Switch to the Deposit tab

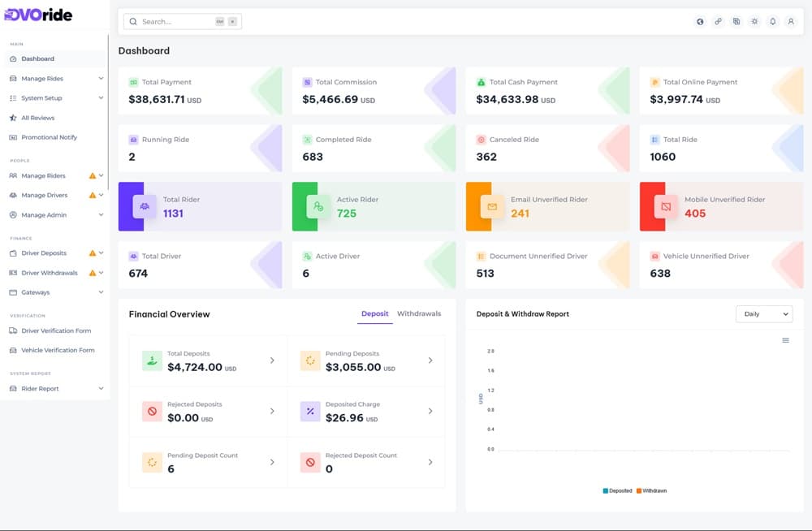375,314
